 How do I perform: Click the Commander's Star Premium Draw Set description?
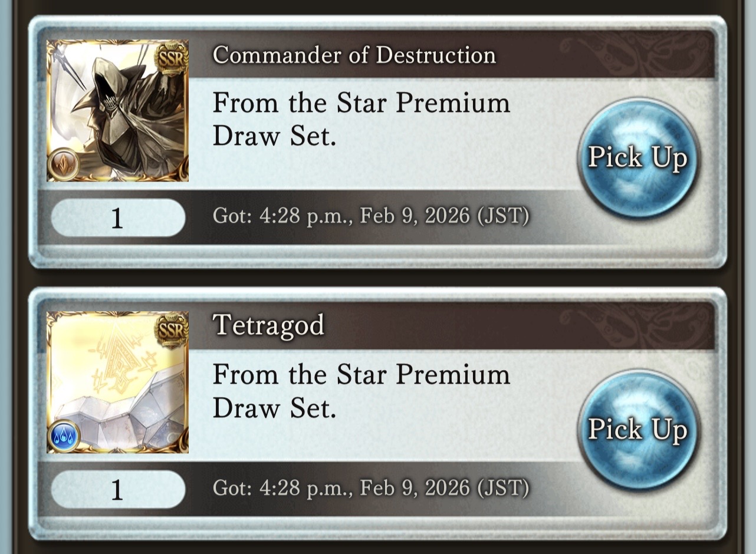(x=361, y=120)
